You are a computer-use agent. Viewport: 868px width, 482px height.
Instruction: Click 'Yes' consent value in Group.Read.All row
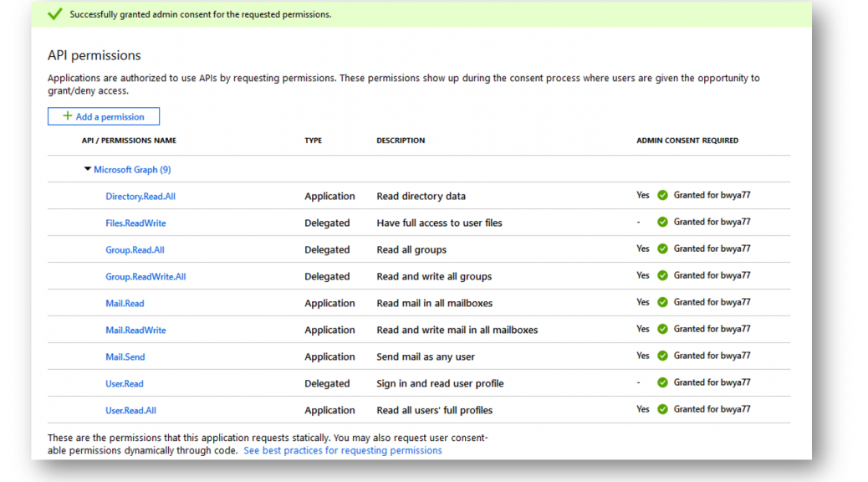point(643,249)
